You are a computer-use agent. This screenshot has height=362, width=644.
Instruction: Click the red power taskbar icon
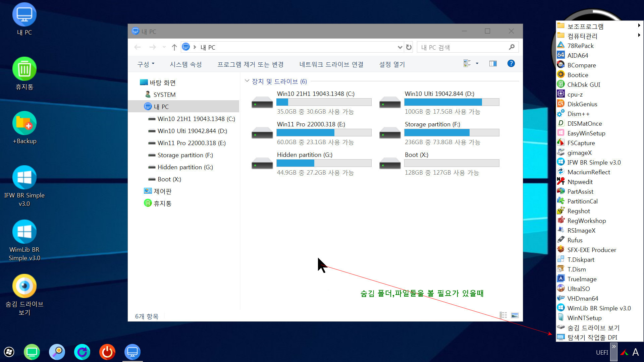click(x=107, y=352)
